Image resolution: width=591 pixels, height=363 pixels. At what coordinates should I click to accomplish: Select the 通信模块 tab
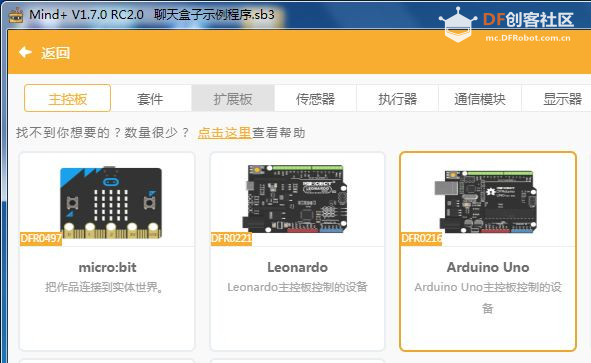tap(480, 98)
